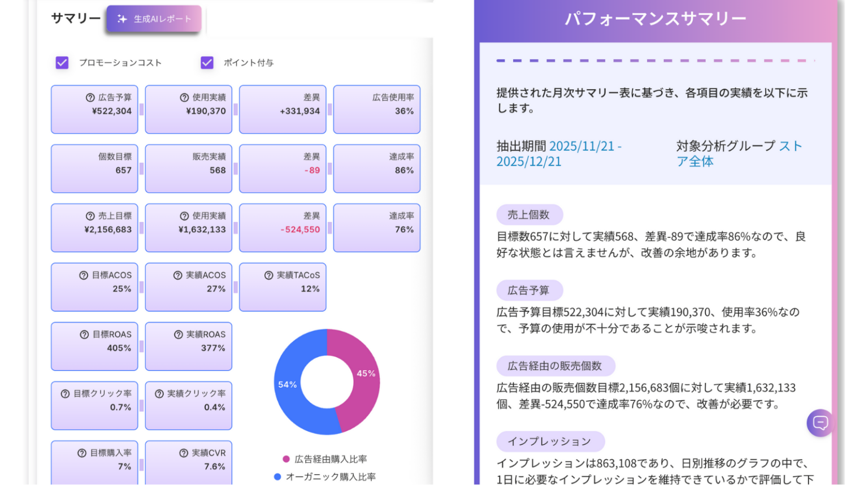Screen dimensions: 868x490
Task: Click the help icon on 目標ROAS card
Action: point(84,334)
